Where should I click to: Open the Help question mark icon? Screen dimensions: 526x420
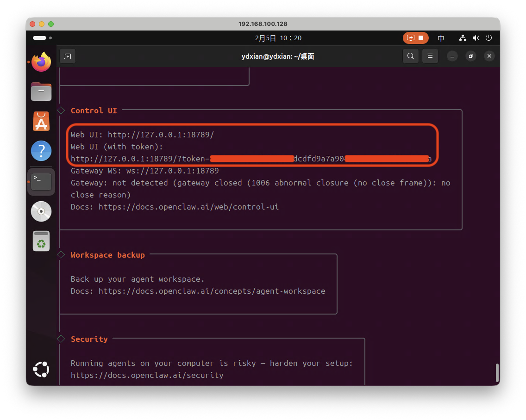point(41,151)
